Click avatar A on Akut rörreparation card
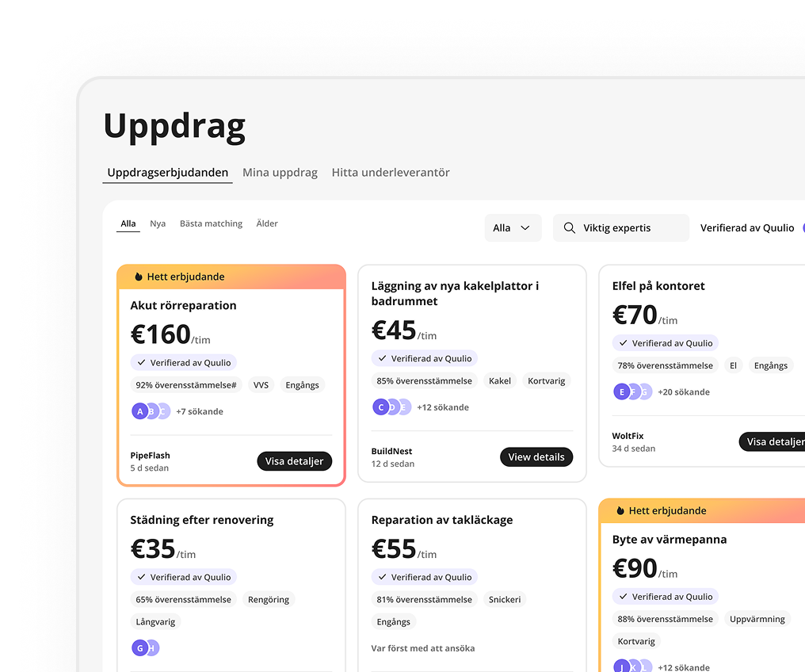805x672 pixels. 140,411
